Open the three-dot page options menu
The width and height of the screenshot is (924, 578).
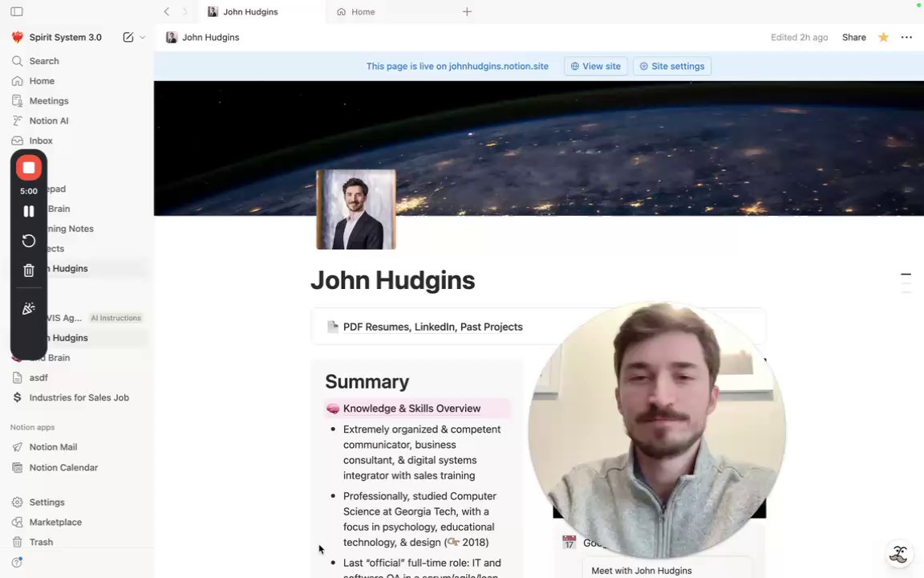click(x=906, y=37)
